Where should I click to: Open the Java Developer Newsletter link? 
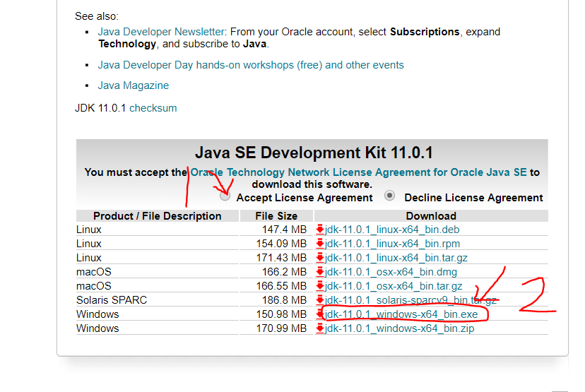(x=161, y=32)
